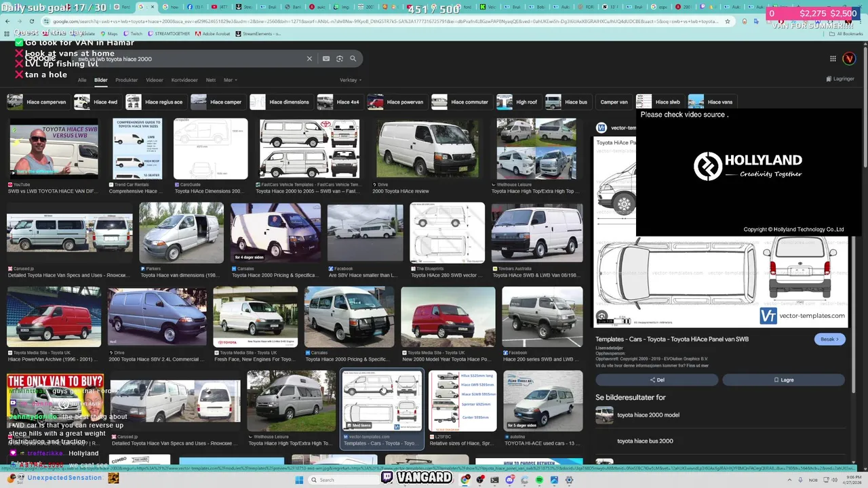Click the Del share button
Image resolution: width=868 pixels, height=488 pixels.
656,380
